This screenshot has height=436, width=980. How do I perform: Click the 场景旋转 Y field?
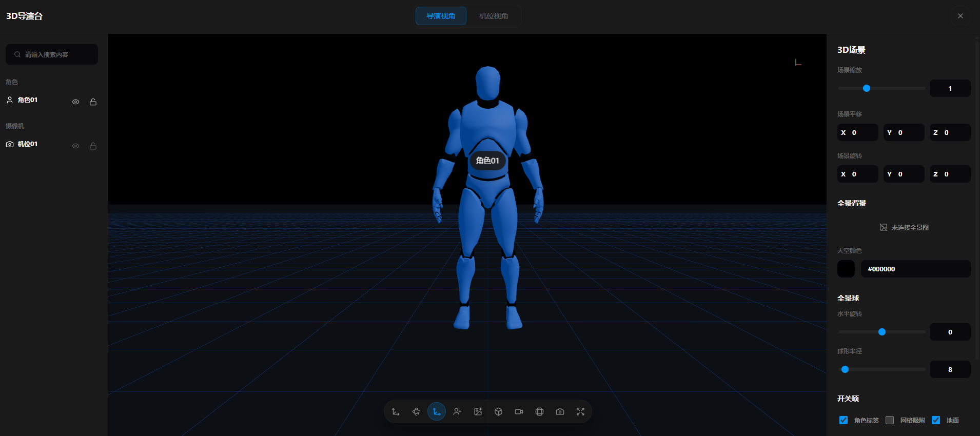coord(904,174)
